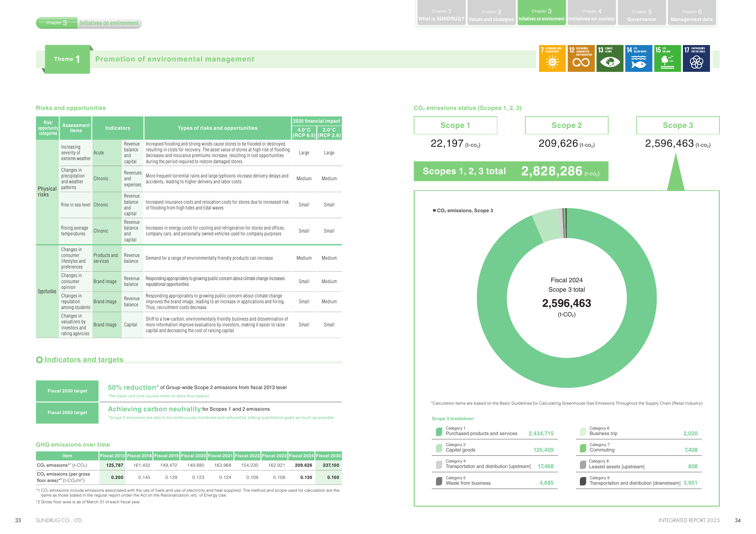The width and height of the screenshot is (756, 534).
Task: Click the Category 9 downstream transportation swatch
Action: [x=583, y=481]
